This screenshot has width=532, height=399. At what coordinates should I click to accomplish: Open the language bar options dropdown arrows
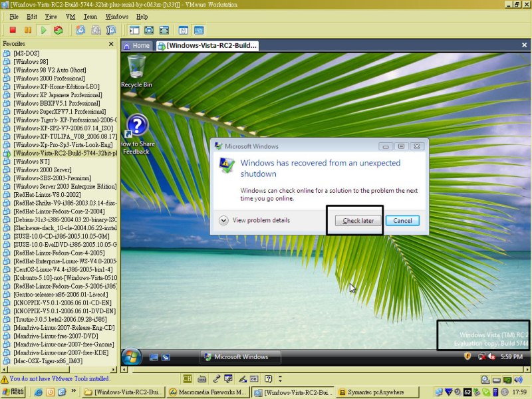click(280, 378)
